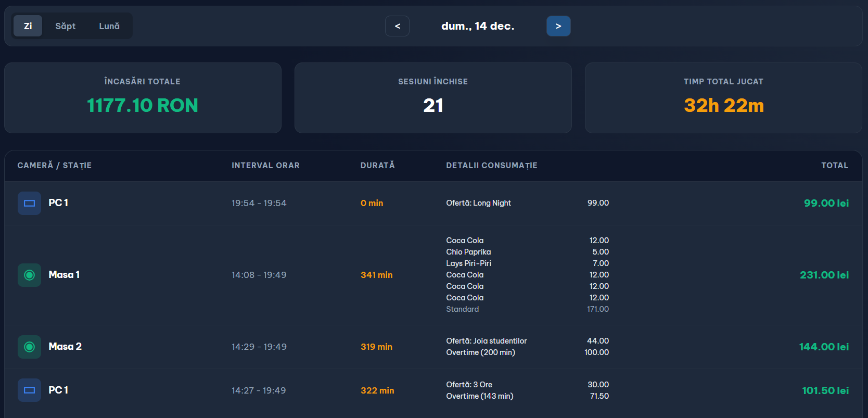The height and width of the screenshot is (418, 868).
Task: Click the Masa 1 green circle icon
Action: pyautogui.click(x=29, y=275)
